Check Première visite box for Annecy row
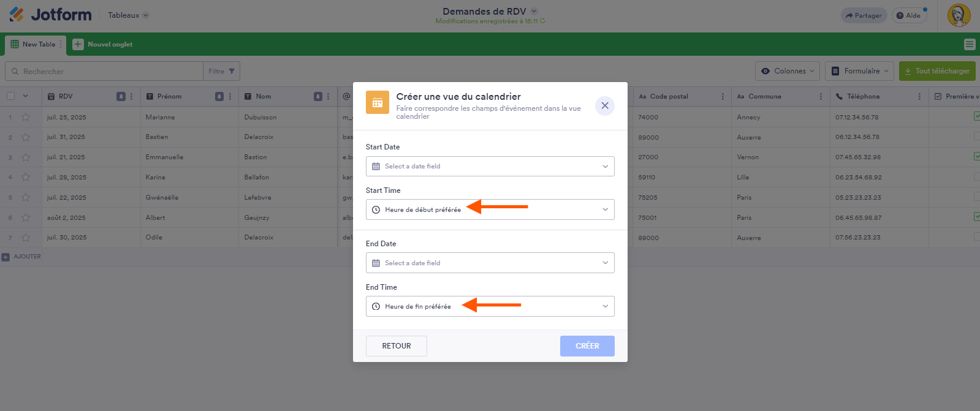This screenshot has width=980, height=411. pos(976,116)
